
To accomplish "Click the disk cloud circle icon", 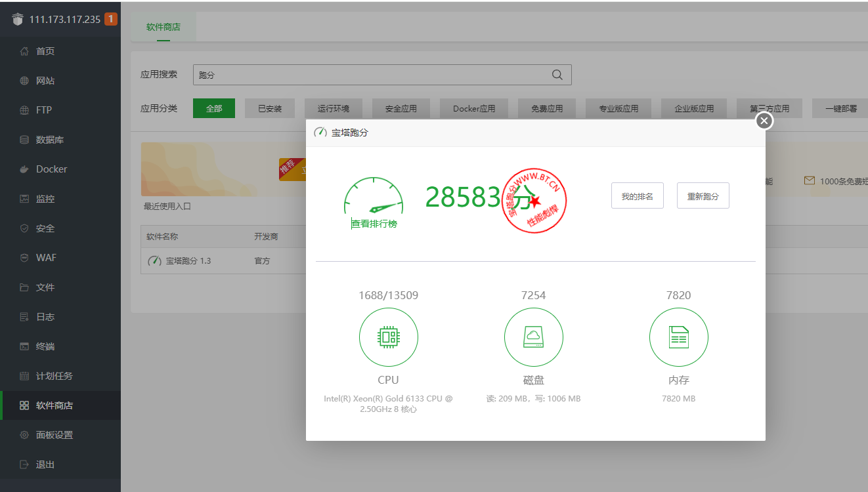I will (534, 338).
